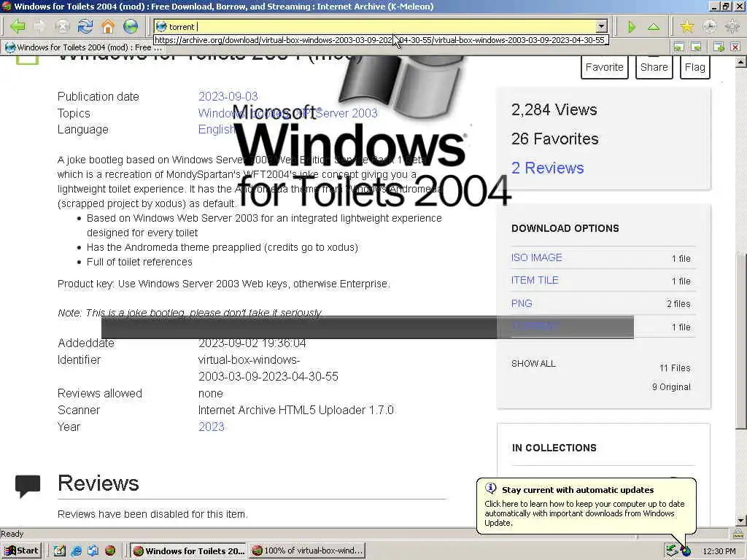
Task: Select the 'Windows for Toilets 2004 (mod)' tab
Action: point(83,47)
